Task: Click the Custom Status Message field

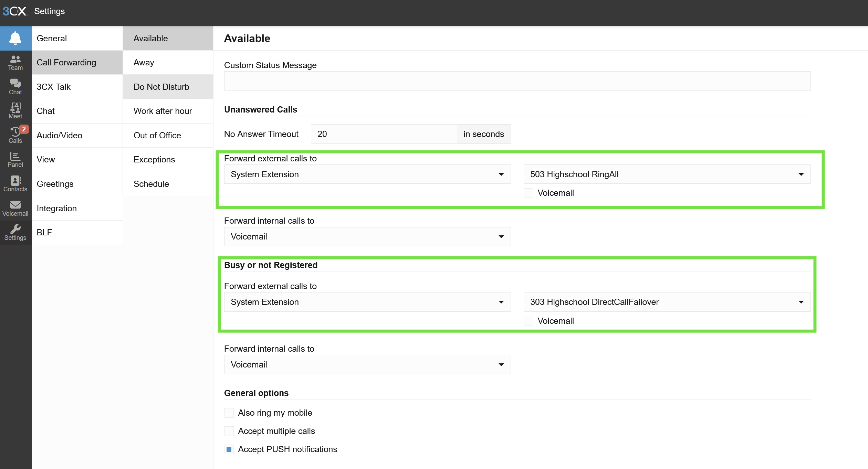Action: pyautogui.click(x=517, y=81)
